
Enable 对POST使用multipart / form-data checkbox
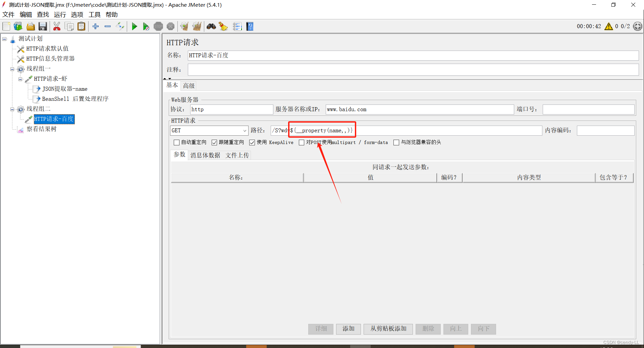(x=302, y=143)
